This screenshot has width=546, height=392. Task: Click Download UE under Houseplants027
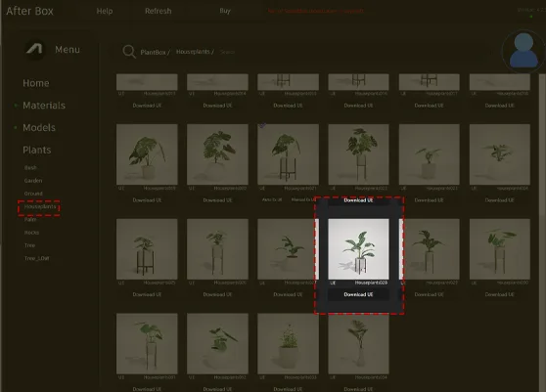click(x=288, y=294)
